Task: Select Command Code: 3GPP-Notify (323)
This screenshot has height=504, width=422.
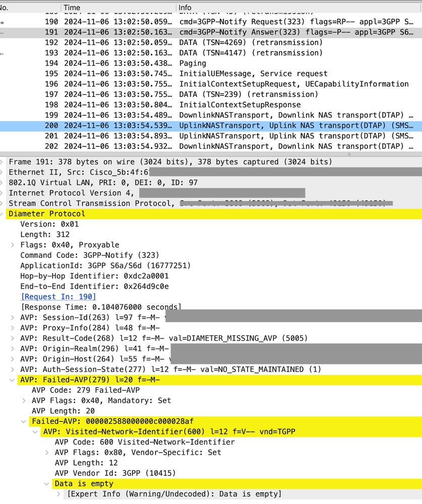Action: click(90, 255)
